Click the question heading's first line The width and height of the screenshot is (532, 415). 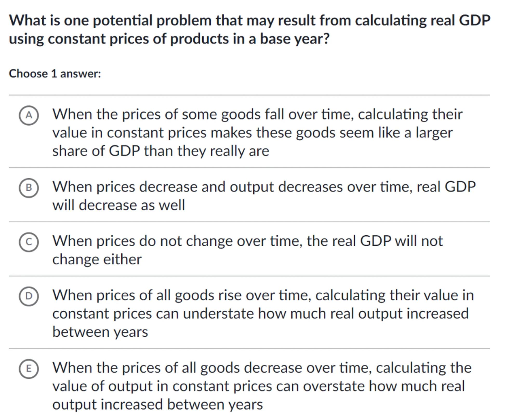249,20
